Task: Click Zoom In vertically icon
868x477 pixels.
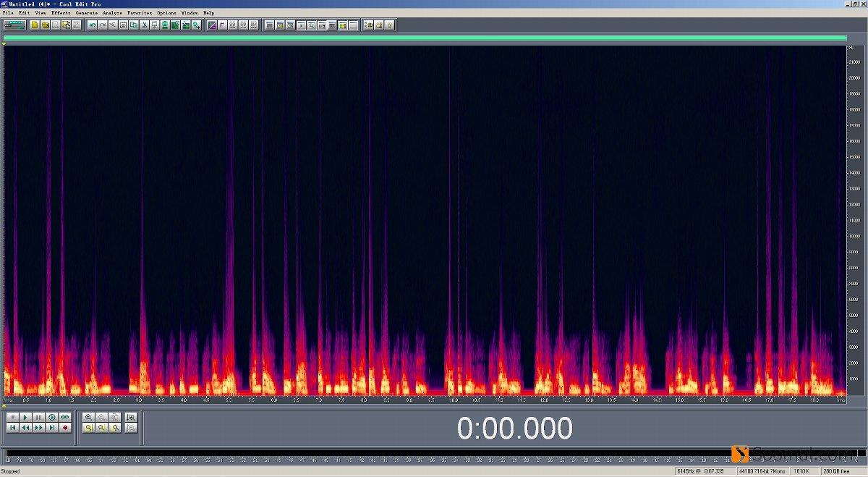Action: click(x=131, y=418)
